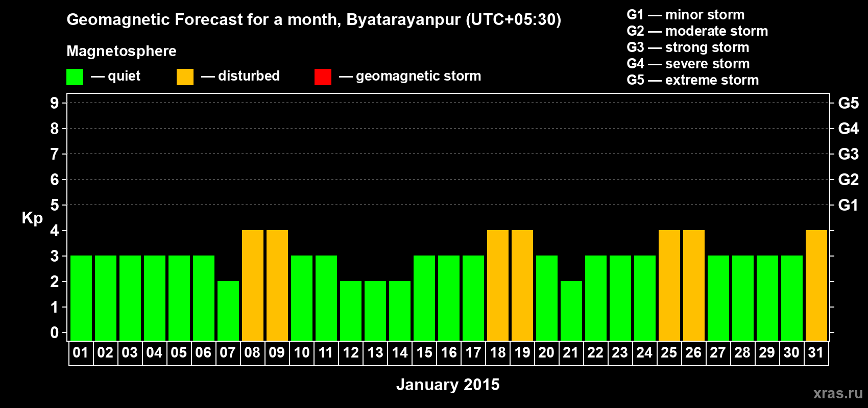Click the orange disturbed legend swatch
This screenshot has height=408, width=868.
coord(185,77)
